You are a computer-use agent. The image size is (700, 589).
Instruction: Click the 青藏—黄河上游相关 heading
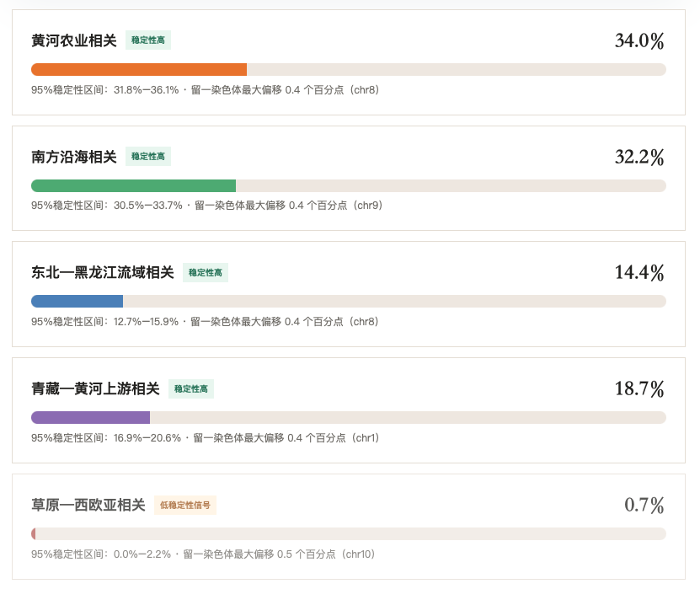click(95, 388)
